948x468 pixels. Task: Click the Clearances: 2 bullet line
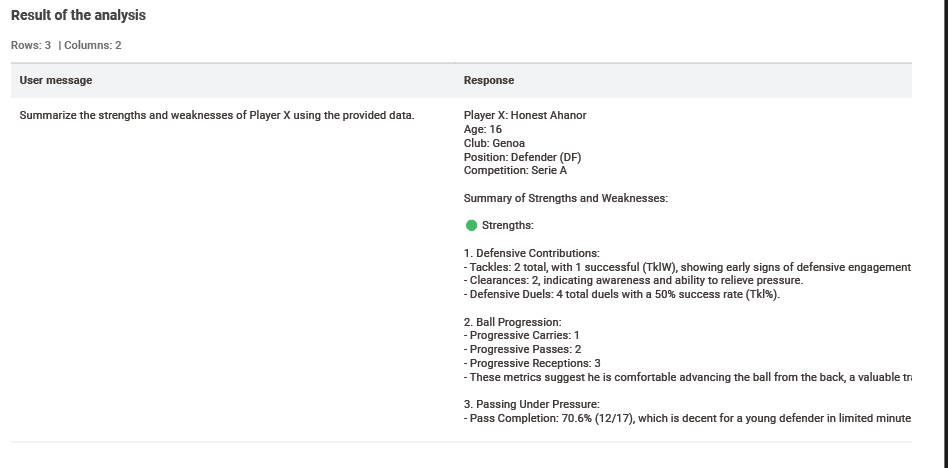(633, 281)
